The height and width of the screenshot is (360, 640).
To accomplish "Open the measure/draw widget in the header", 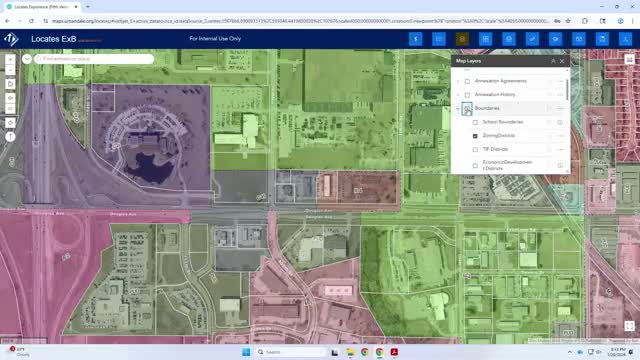I will 532,39.
